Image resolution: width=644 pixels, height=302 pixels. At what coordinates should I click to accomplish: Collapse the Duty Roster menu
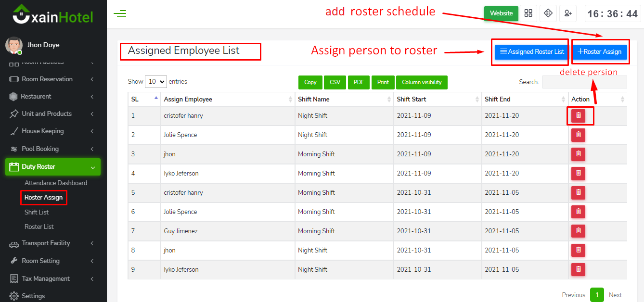(x=53, y=167)
